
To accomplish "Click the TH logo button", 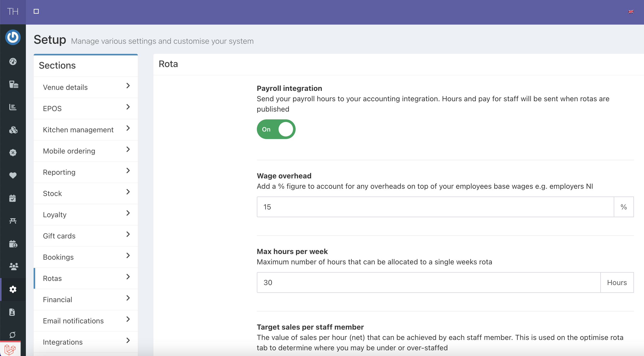I will pos(13,12).
